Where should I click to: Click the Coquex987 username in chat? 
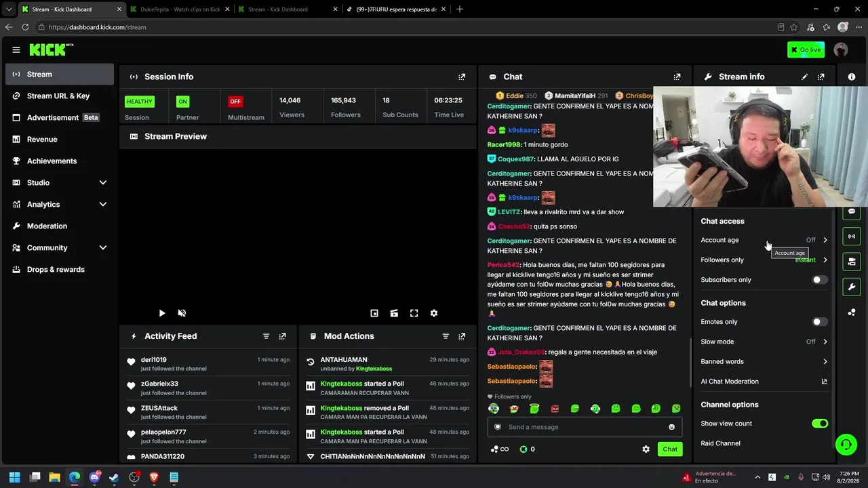pyautogui.click(x=515, y=159)
